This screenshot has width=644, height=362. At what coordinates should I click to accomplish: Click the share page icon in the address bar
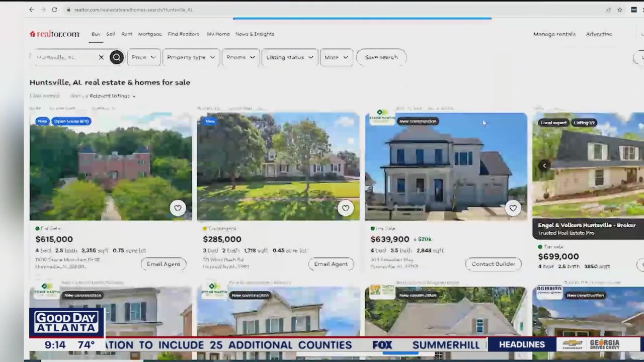click(x=608, y=10)
